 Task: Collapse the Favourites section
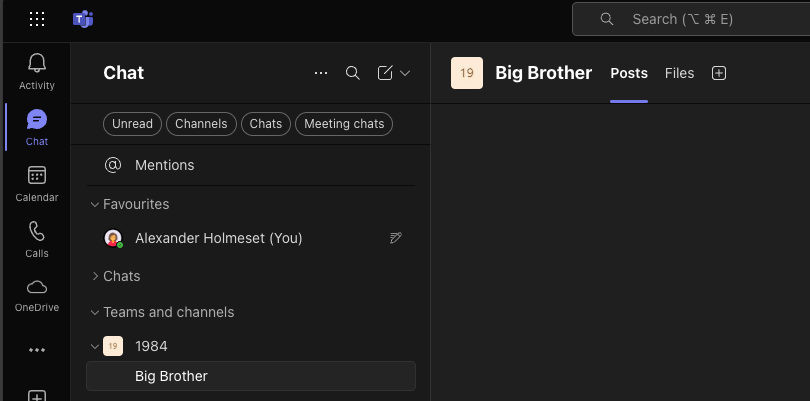click(x=96, y=204)
